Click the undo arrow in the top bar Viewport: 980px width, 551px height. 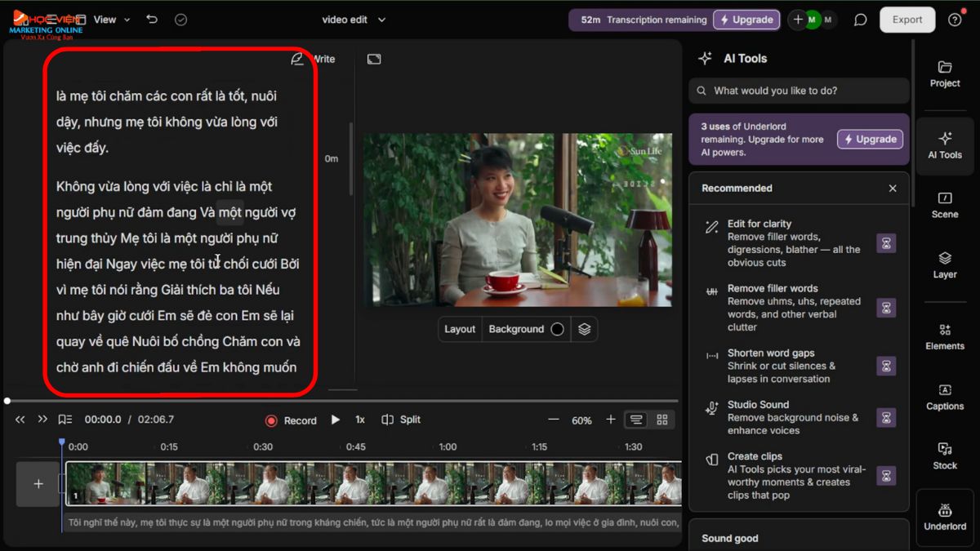[152, 20]
